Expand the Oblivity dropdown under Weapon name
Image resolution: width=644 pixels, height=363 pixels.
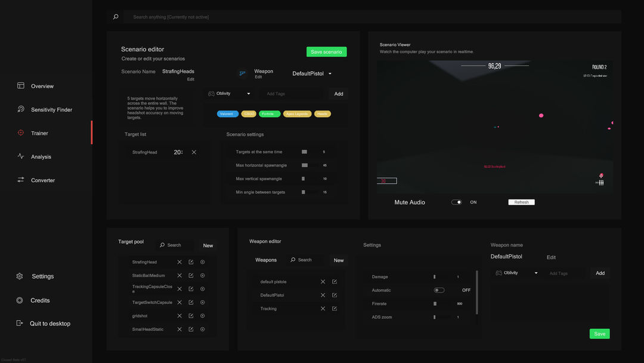(x=536, y=273)
